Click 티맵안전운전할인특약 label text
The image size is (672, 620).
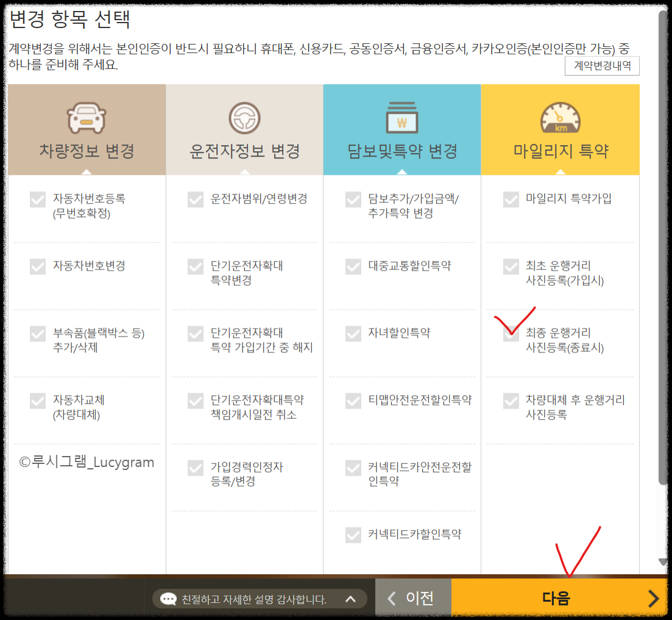click(x=420, y=400)
